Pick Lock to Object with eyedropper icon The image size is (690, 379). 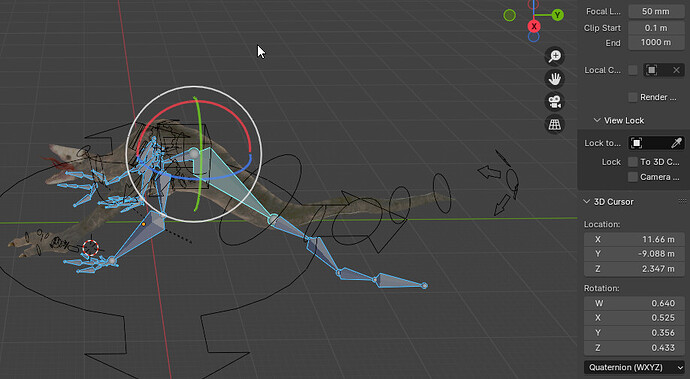pos(676,143)
